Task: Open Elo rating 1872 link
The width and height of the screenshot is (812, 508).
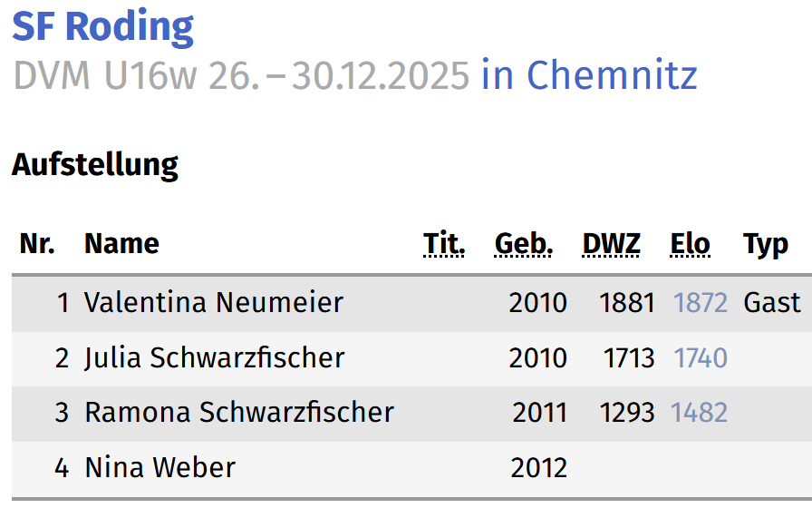Action: point(701,302)
